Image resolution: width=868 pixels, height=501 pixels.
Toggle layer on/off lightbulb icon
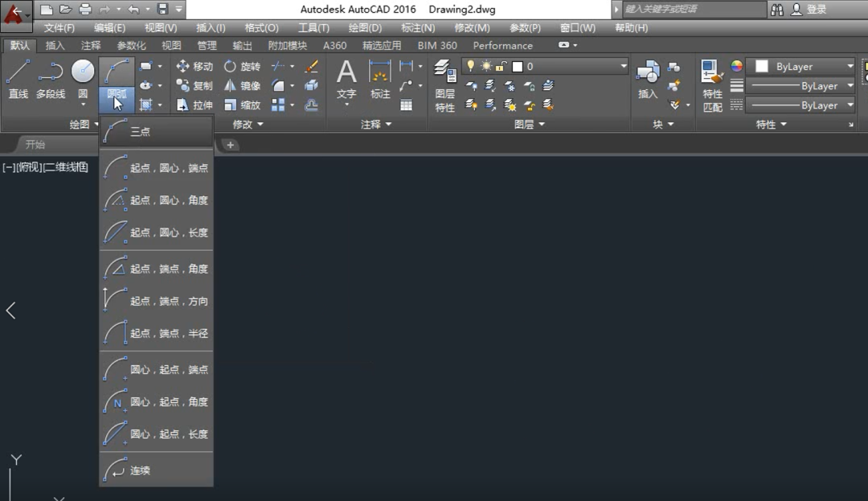pyautogui.click(x=470, y=66)
